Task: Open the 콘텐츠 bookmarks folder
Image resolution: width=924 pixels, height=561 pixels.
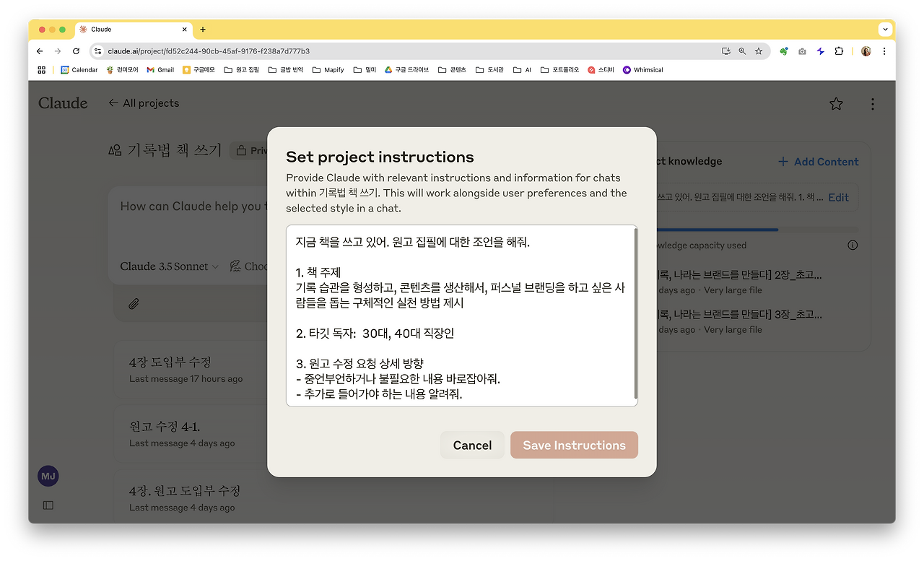Action: pos(451,69)
